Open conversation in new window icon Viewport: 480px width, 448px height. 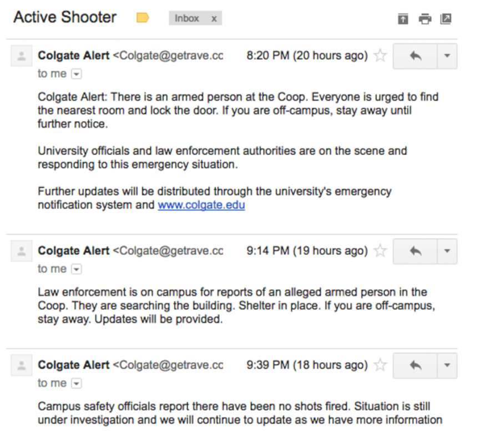click(x=446, y=19)
